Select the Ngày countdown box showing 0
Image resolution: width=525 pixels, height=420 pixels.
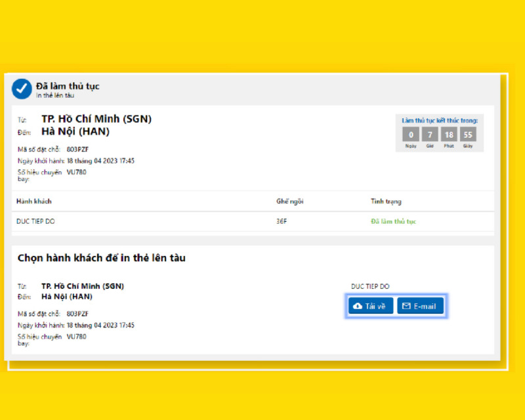410,135
